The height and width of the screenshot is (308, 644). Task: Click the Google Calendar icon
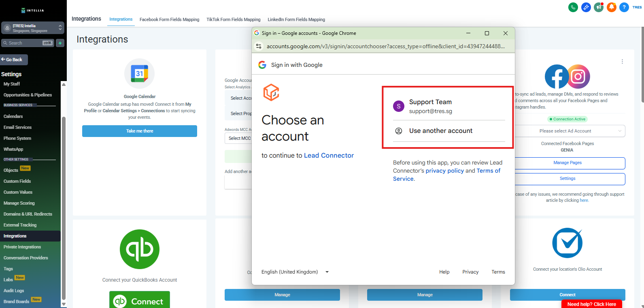pyautogui.click(x=139, y=74)
